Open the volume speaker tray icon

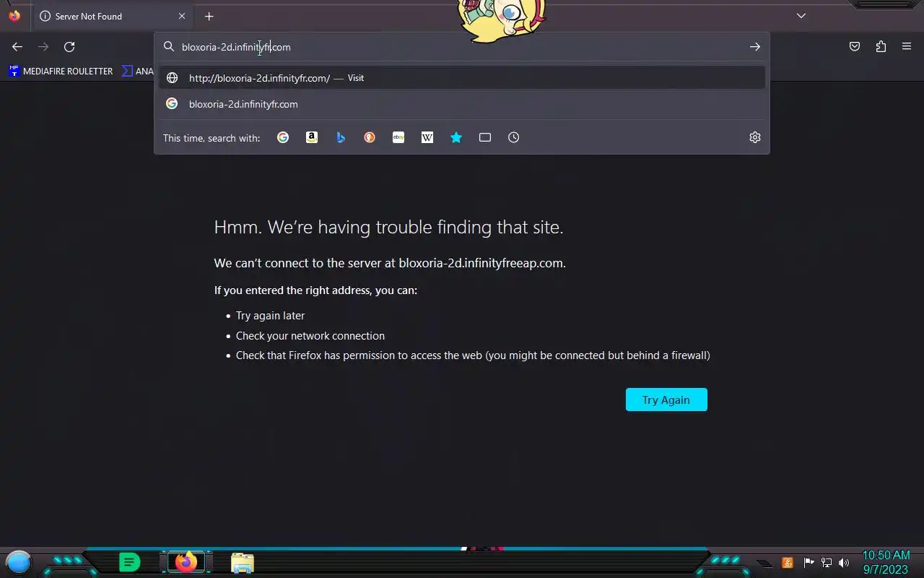(844, 563)
